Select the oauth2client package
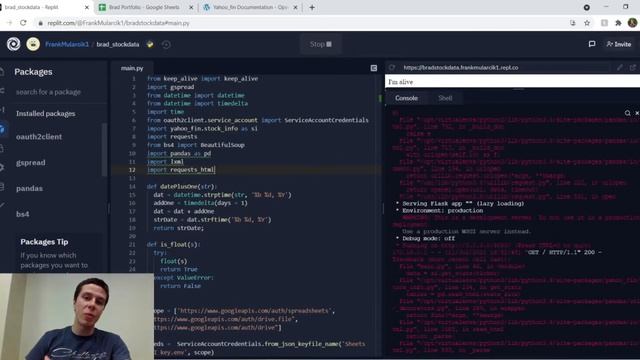This screenshot has width=640, height=360. pyautogui.click(x=39, y=137)
